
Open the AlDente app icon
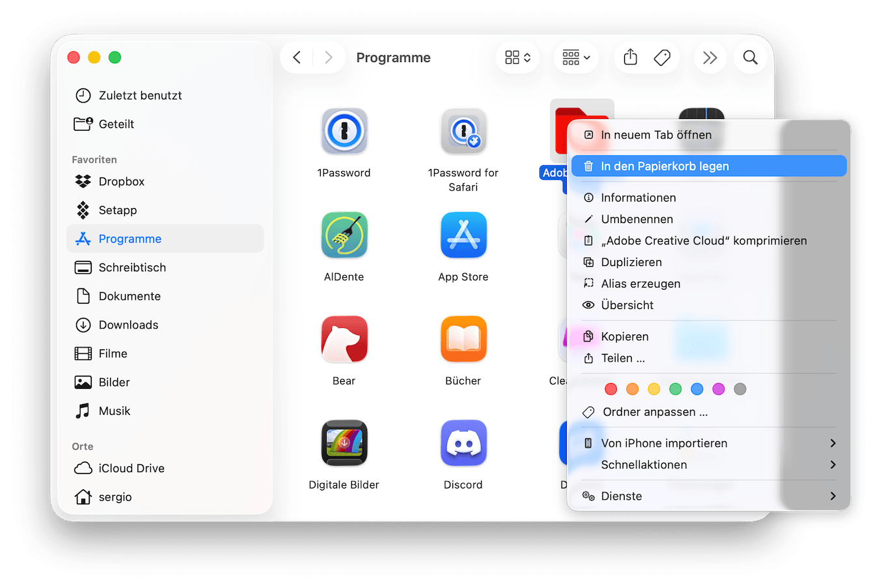[x=344, y=235]
